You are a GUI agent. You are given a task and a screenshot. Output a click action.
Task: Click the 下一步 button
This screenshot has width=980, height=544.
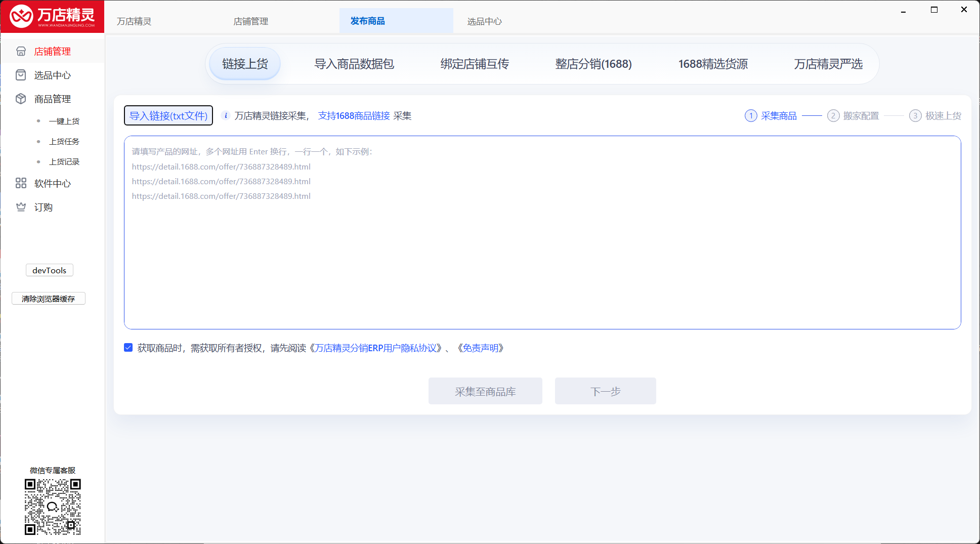tap(606, 391)
